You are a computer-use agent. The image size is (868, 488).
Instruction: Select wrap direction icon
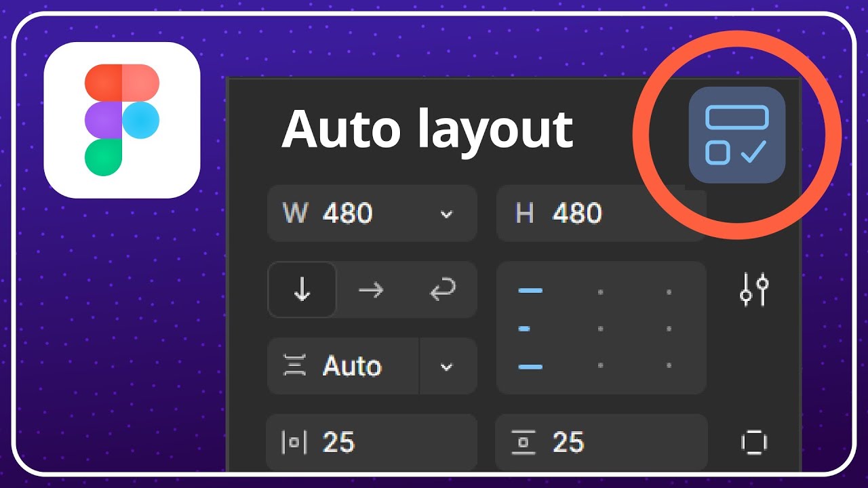(x=441, y=290)
